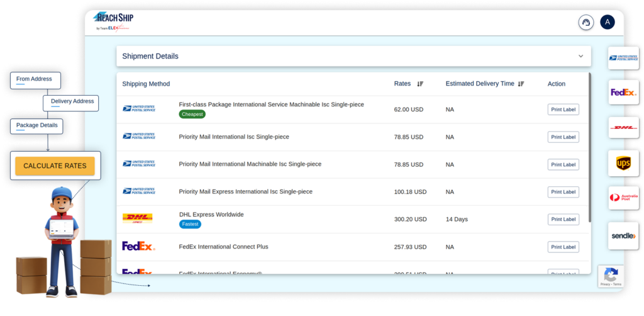Click the CALCULATE RATES button
This screenshot has width=644, height=316.
[x=55, y=166]
